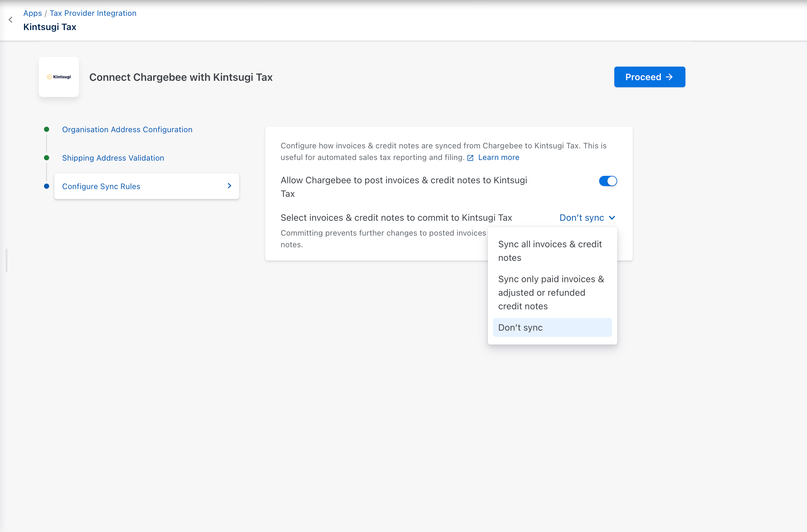Open Shipping Address Validation step

click(x=113, y=158)
